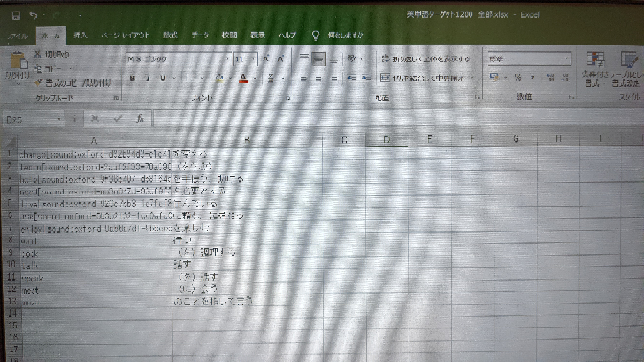Click the text Orientation icon
This screenshot has height=362, width=644.
click(352, 58)
